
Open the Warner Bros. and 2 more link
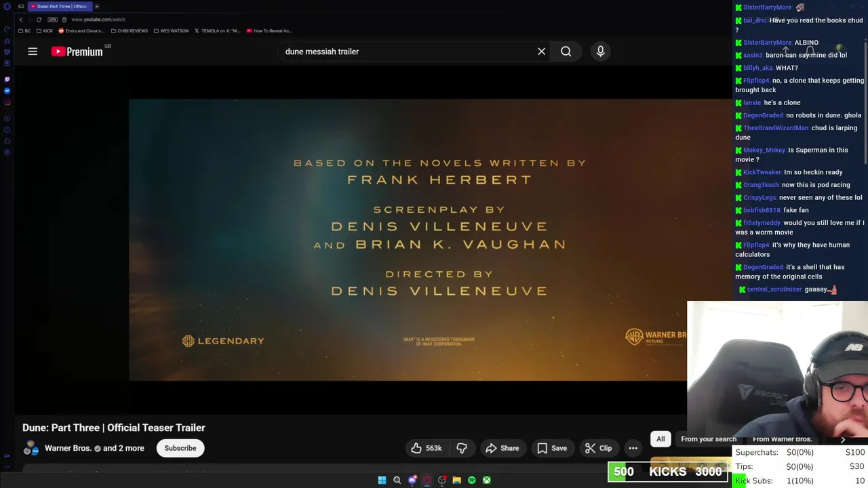(x=94, y=448)
